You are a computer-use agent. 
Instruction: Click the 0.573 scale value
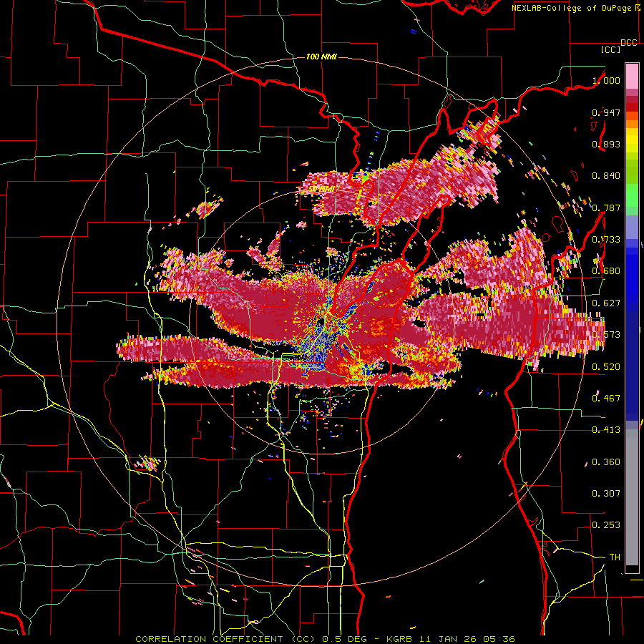coord(606,335)
